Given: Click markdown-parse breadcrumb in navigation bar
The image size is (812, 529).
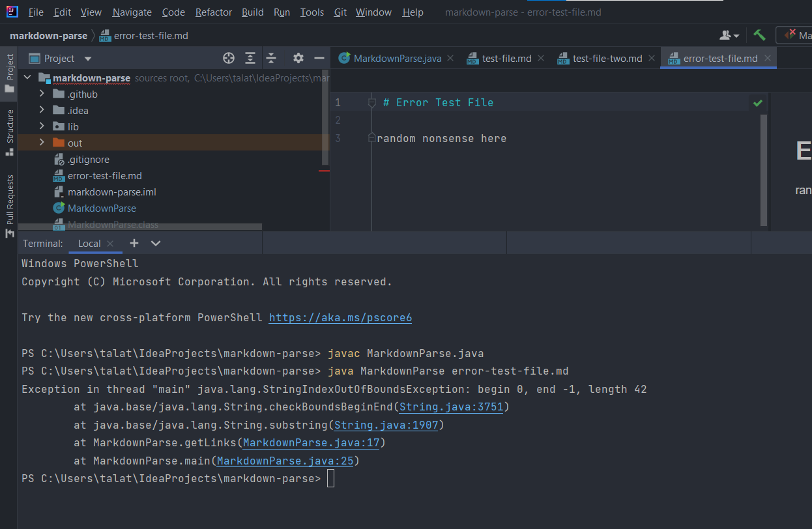Looking at the screenshot, I should point(49,36).
